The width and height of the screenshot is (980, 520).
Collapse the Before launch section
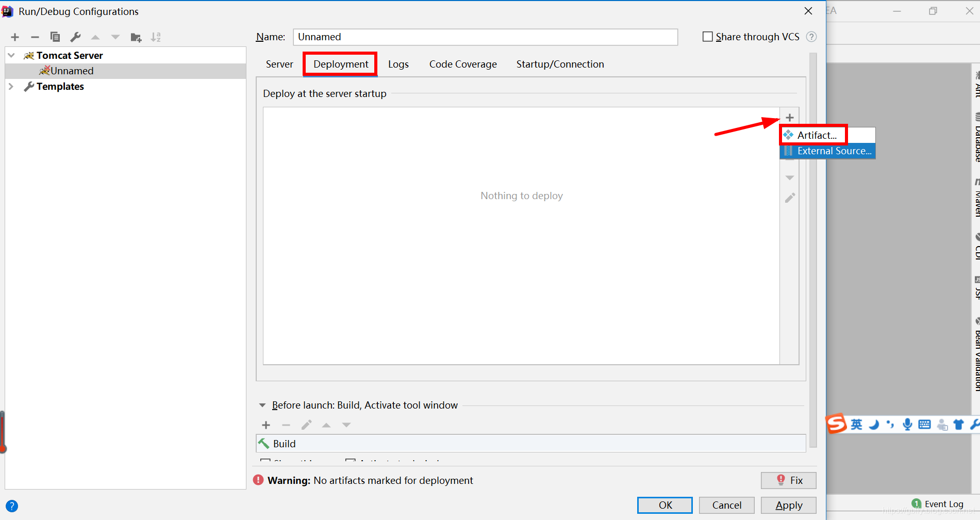pos(262,405)
